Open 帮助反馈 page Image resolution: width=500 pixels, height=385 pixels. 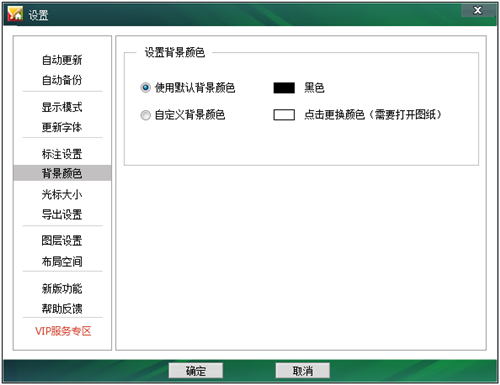[x=62, y=309]
